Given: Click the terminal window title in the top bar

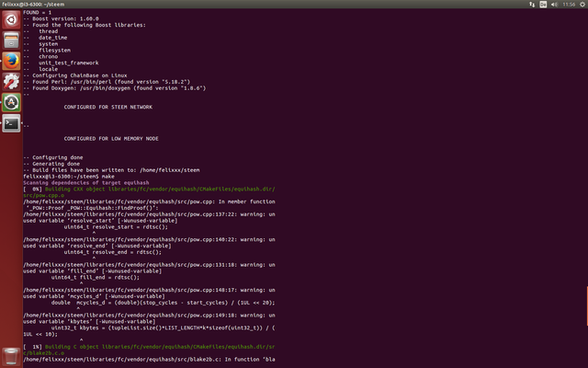Looking at the screenshot, I should 33,4.
